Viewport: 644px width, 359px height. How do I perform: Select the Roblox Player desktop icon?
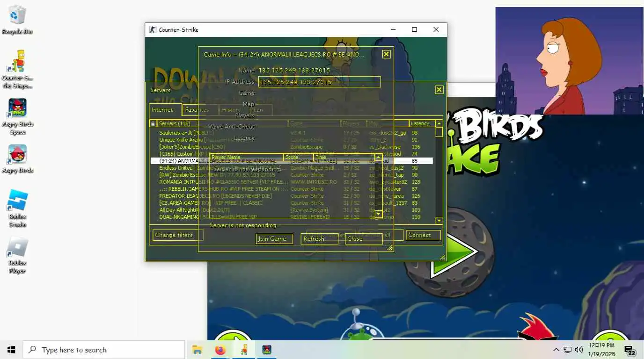point(17,255)
